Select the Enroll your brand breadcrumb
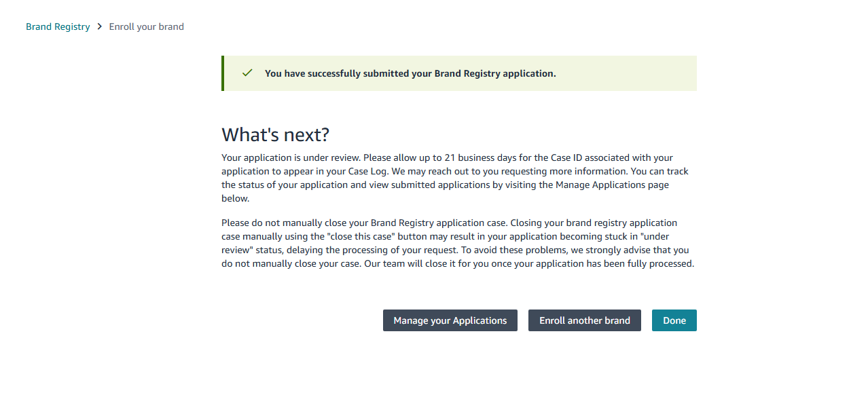 [x=147, y=26]
